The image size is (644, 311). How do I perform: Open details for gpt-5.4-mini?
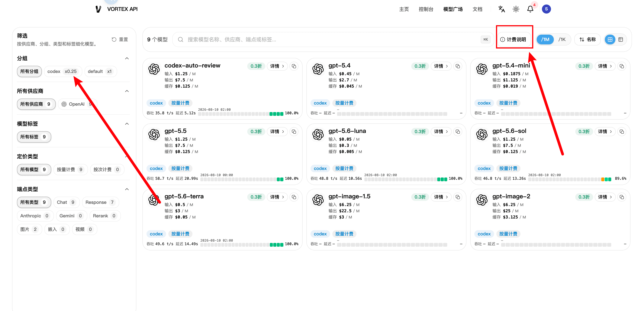(x=605, y=66)
